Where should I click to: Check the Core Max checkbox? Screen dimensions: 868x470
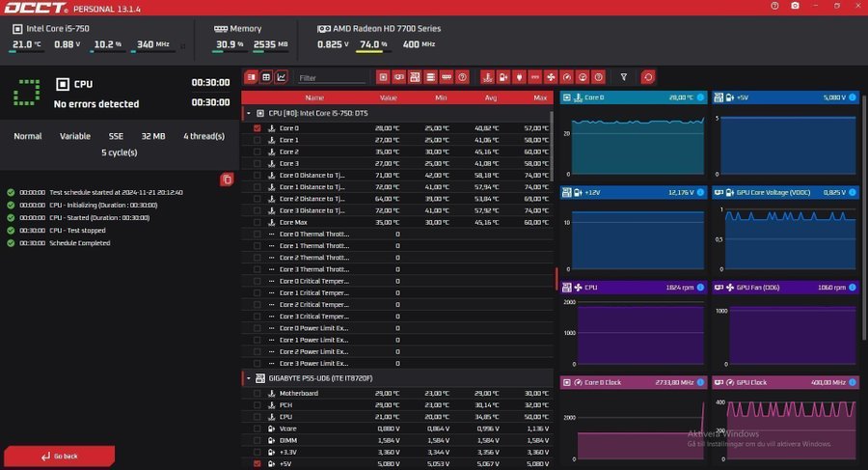click(x=257, y=222)
